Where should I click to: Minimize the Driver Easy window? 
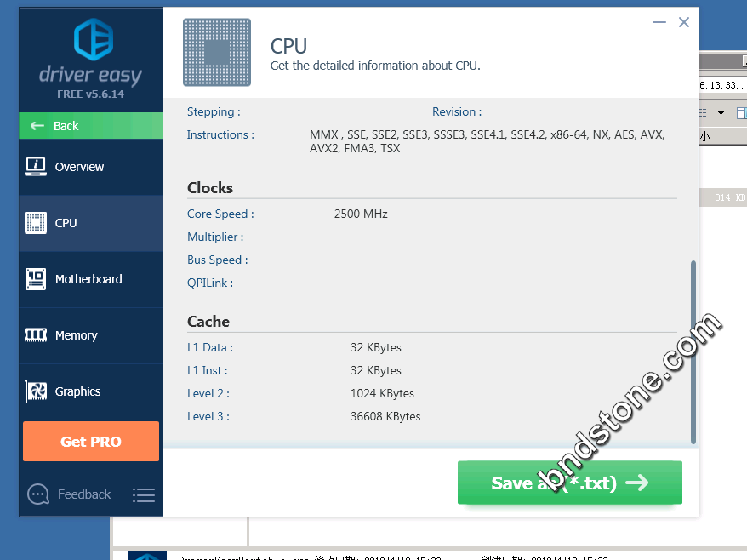[659, 23]
